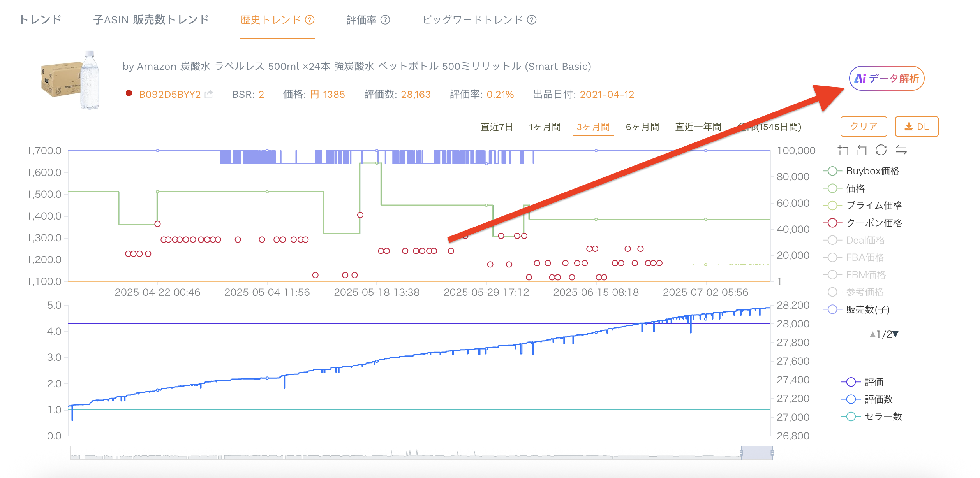Image resolution: width=980 pixels, height=478 pixels.
Task: Select the 6ヶ月間 time range
Action: pyautogui.click(x=642, y=127)
